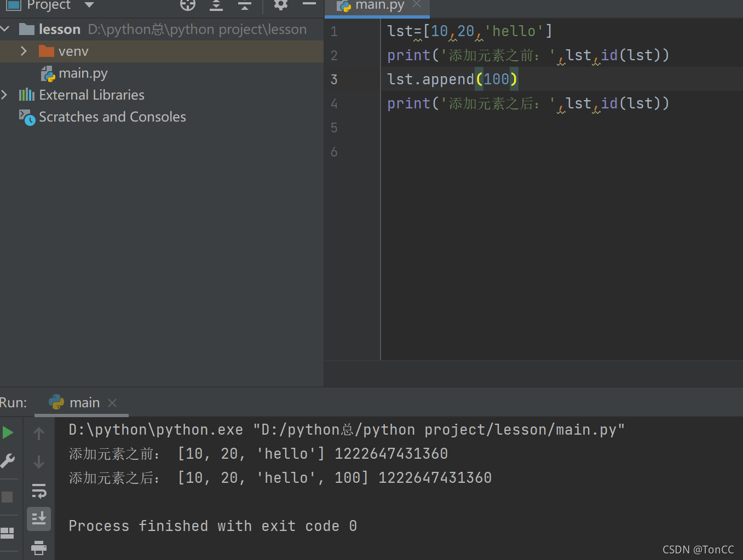The image size is (743, 560).
Task: Click the down arrow in Run console toolbar
Action: [39, 462]
